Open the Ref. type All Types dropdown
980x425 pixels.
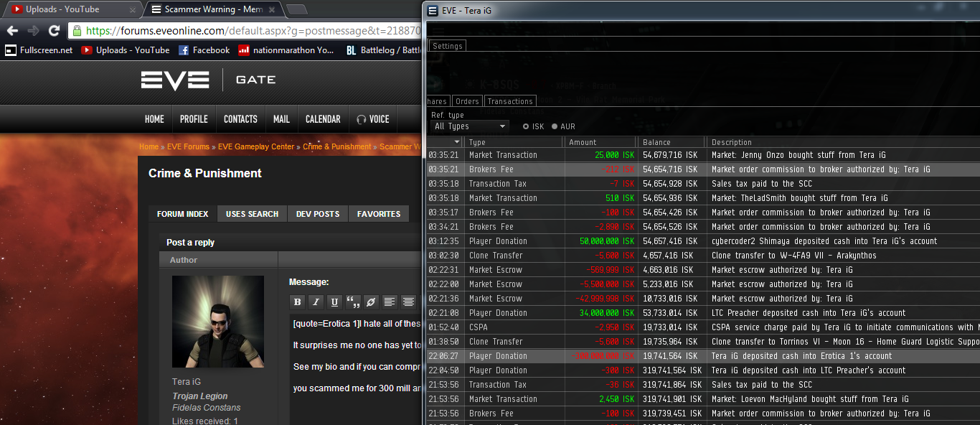(469, 126)
